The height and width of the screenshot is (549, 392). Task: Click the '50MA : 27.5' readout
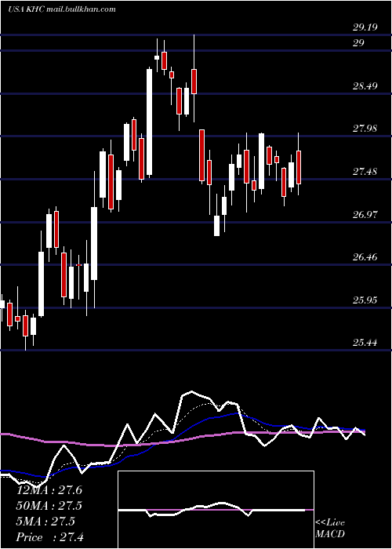(x=49, y=506)
